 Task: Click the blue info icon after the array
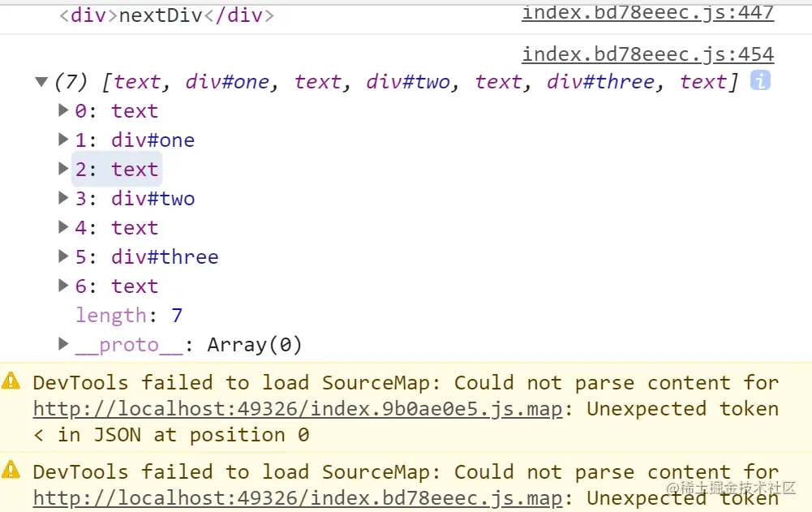tap(760, 80)
